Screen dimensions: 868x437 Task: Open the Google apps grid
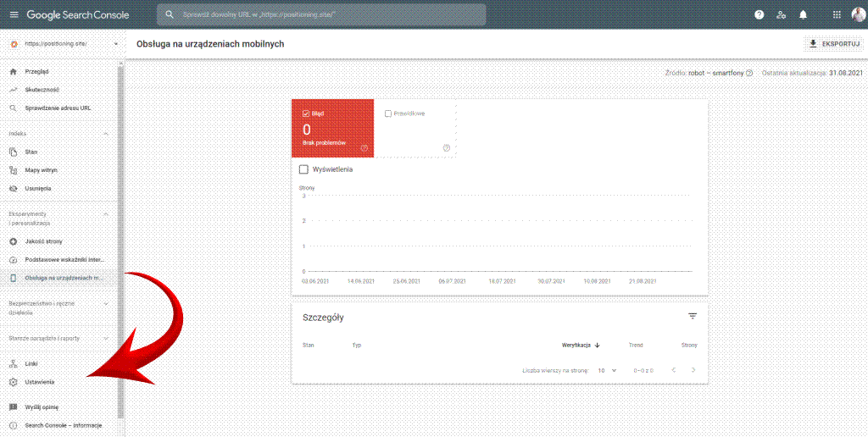(837, 15)
